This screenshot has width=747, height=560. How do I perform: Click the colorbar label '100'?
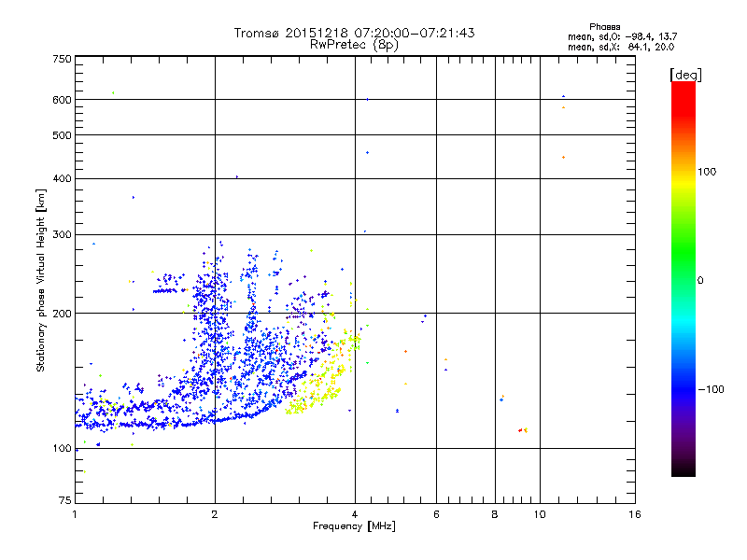coord(707,172)
